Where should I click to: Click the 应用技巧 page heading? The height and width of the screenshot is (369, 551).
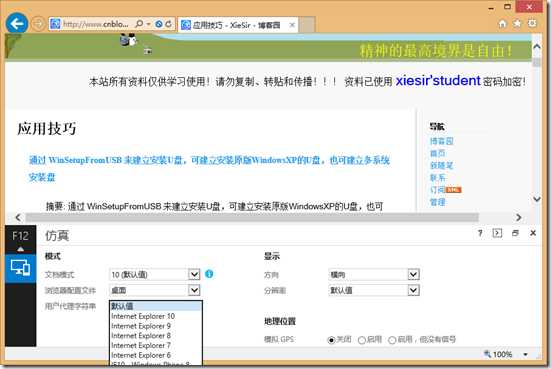point(47,128)
